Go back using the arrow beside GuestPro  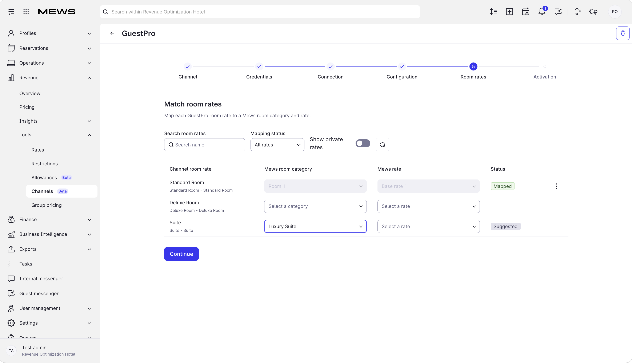point(112,33)
